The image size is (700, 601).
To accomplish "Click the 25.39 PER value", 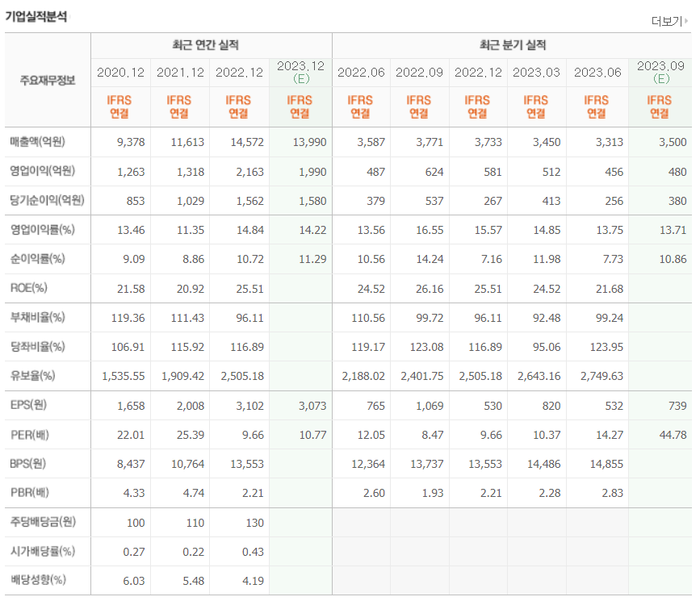I will (x=191, y=435).
